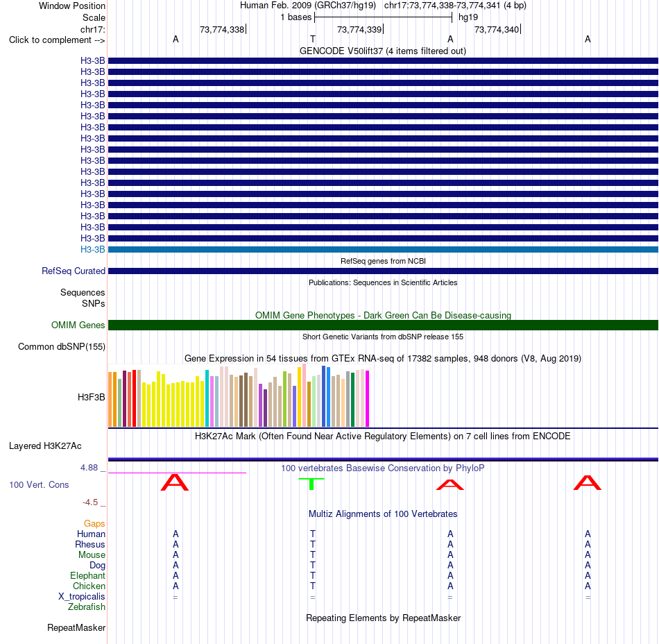This screenshot has width=659, height=644.
Task: Click the '1 bases' scale bar
Action: 383,17
